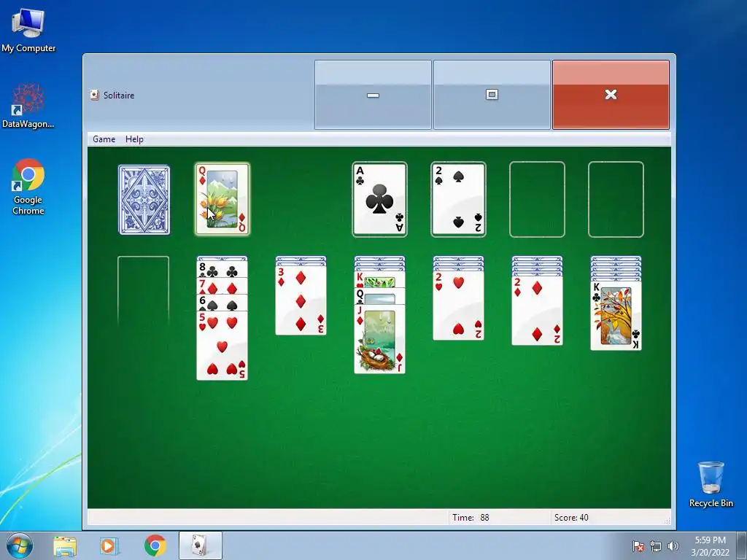The height and width of the screenshot is (560, 747).
Task: Open File Explorer from the taskbar
Action: [x=65, y=545]
